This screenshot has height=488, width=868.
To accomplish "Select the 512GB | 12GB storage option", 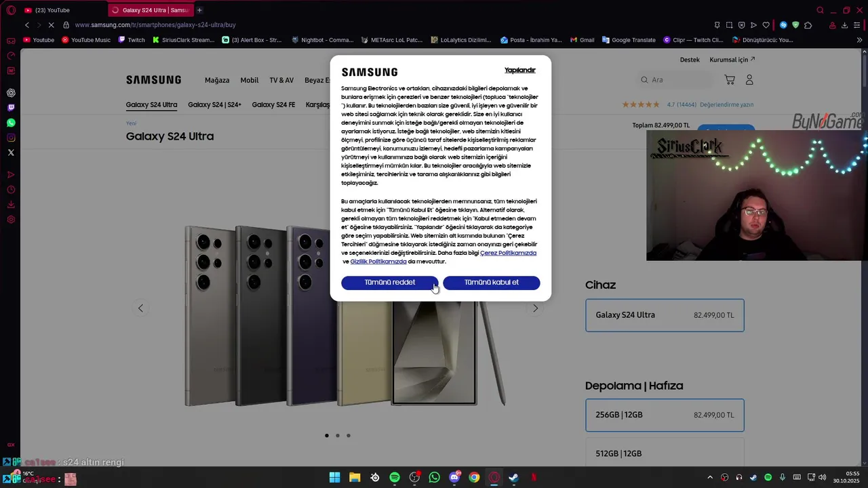I will point(665,453).
